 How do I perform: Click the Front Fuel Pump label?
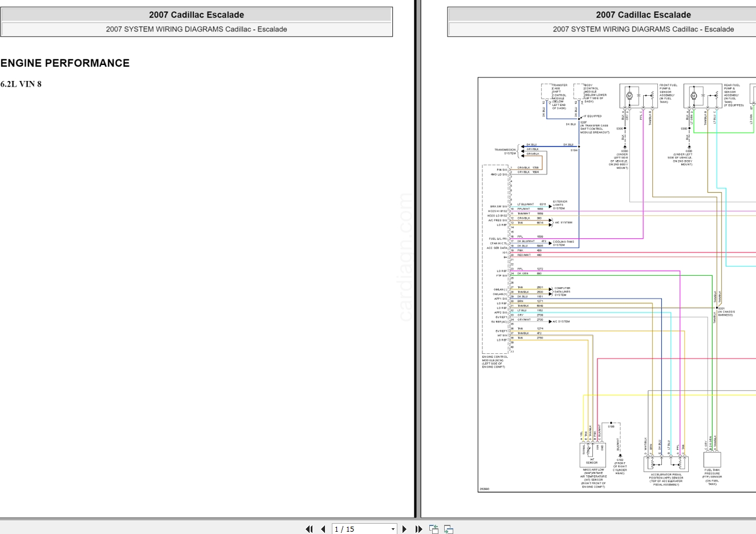tap(668, 93)
